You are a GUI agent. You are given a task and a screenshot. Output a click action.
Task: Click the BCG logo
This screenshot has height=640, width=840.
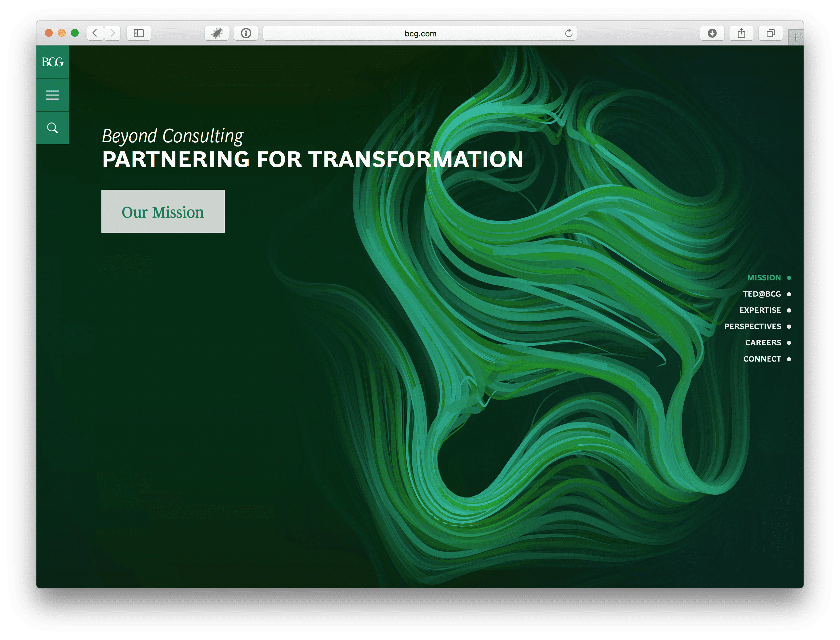53,62
